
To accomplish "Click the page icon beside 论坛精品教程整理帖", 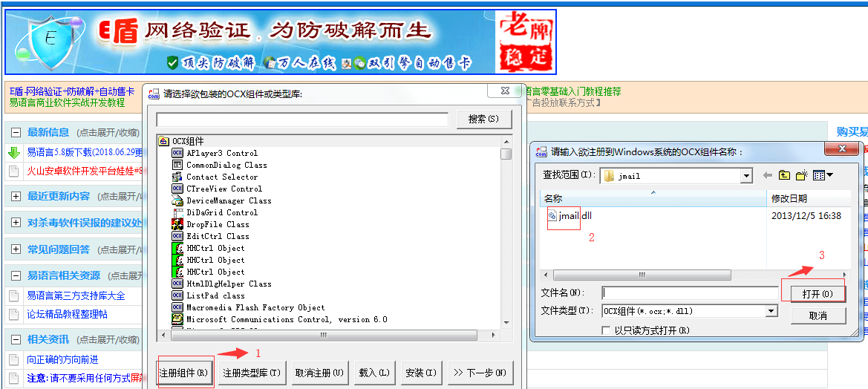I will pyautogui.click(x=14, y=315).
